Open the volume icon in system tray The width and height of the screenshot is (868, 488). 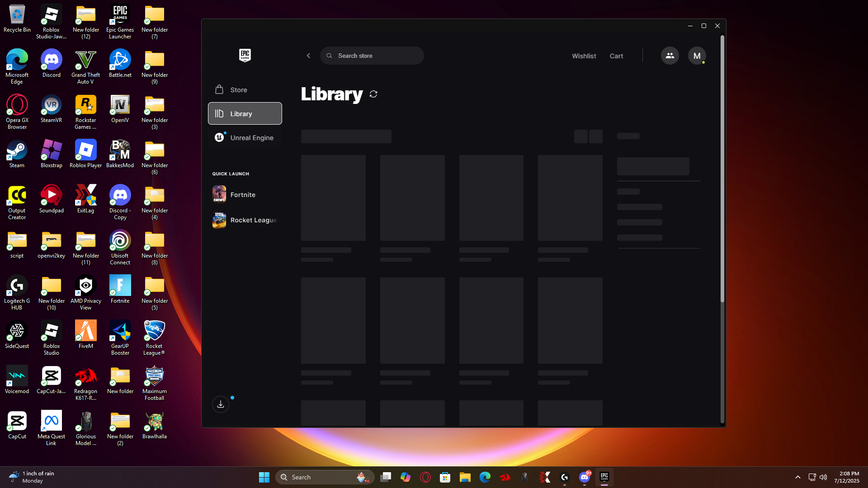tap(823, 477)
